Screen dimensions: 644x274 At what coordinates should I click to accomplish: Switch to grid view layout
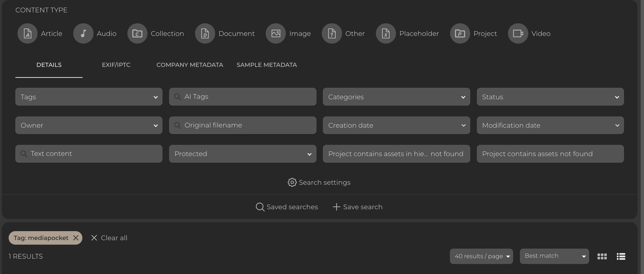602,256
